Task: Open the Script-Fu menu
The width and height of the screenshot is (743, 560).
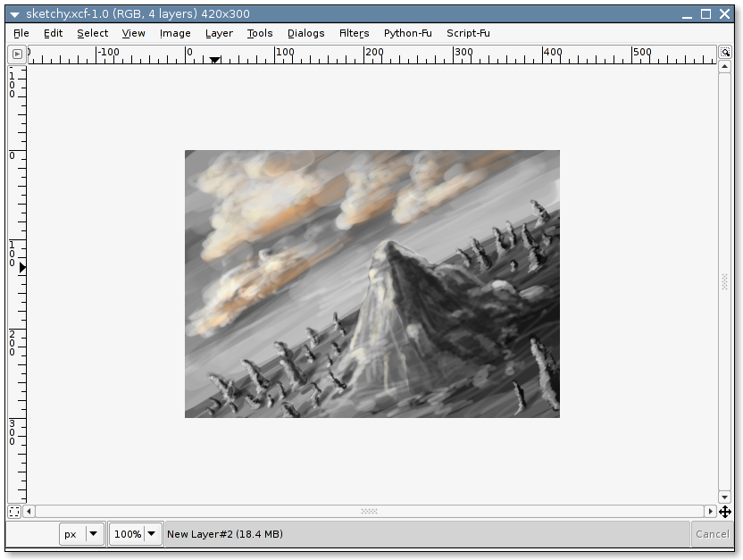Action: [x=468, y=33]
